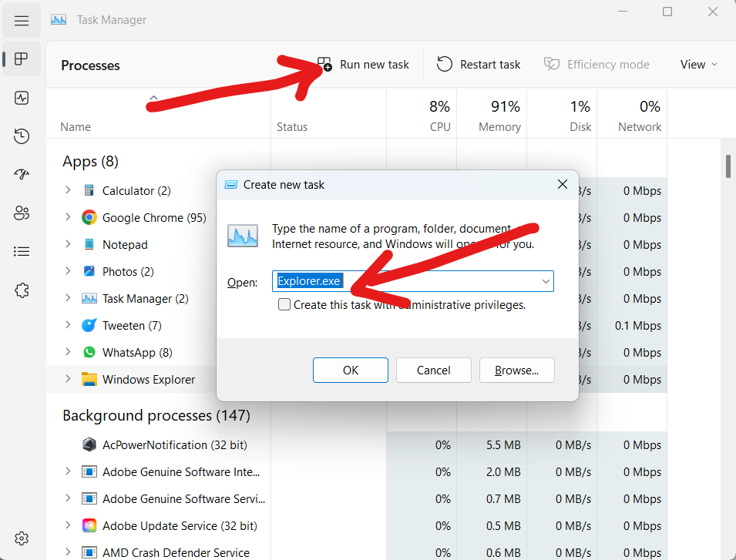The image size is (736, 560).
Task: Select the Apps (8) group header
Action: (91, 161)
